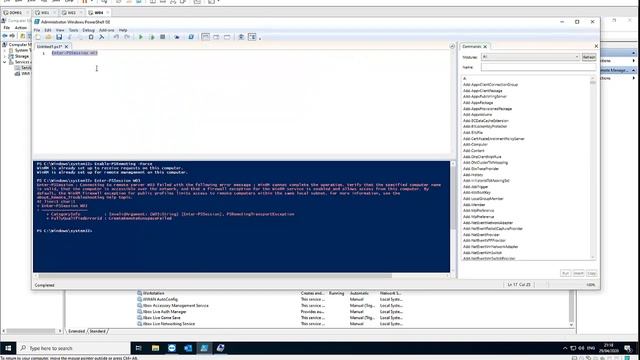The image size is (640, 360).
Task: Toggle the Commands add-on pane icon
Action: (252, 37)
